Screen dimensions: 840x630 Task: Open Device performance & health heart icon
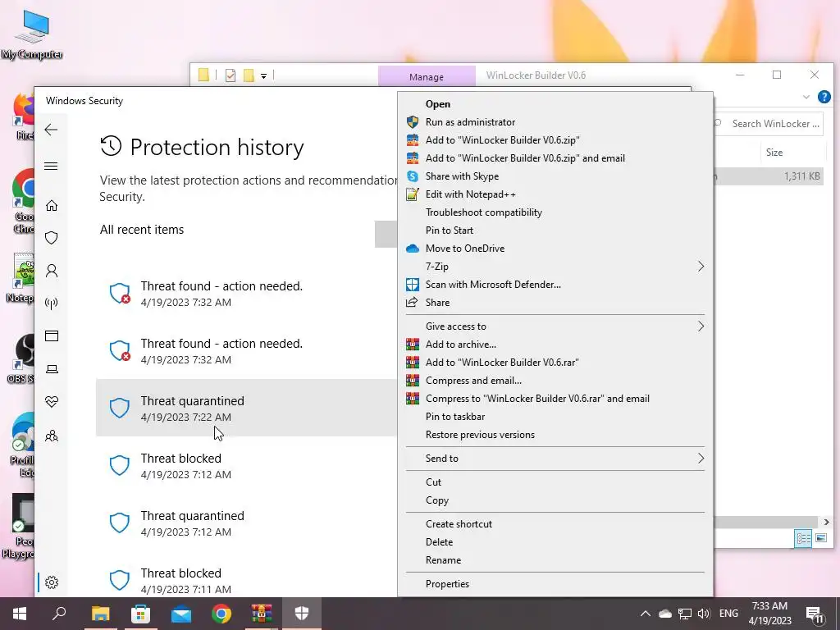point(52,402)
